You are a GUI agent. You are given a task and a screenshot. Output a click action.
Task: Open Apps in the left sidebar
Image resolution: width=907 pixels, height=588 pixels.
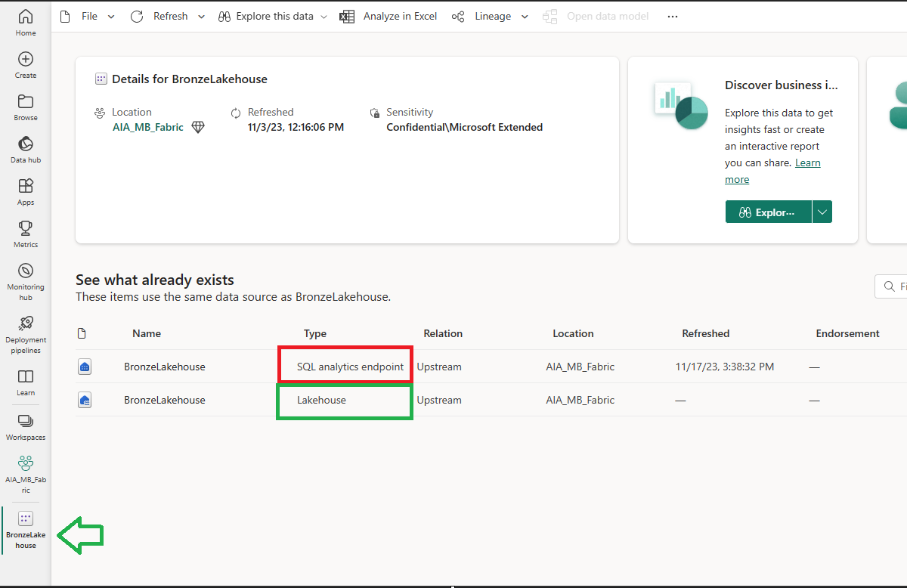26,192
